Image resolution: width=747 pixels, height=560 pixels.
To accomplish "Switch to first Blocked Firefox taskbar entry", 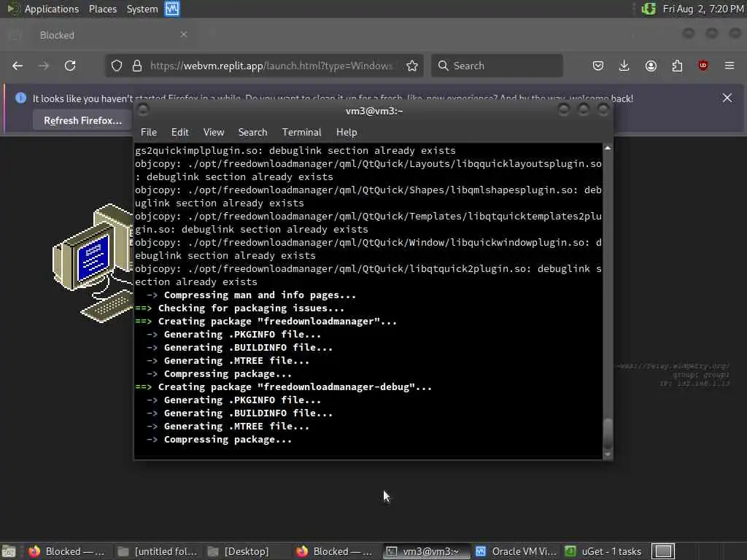I will (x=66, y=551).
